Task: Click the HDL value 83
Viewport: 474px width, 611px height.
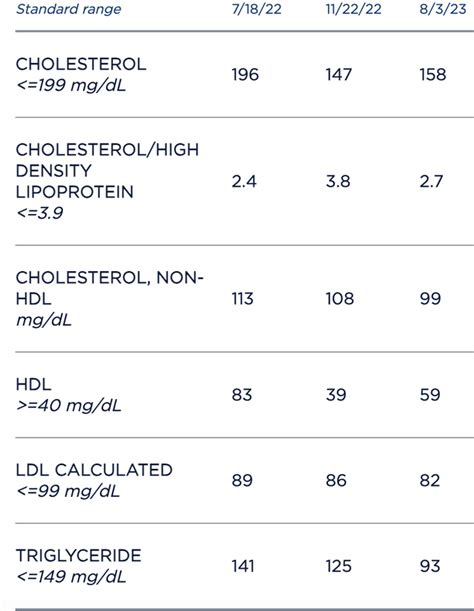Action: pos(242,395)
